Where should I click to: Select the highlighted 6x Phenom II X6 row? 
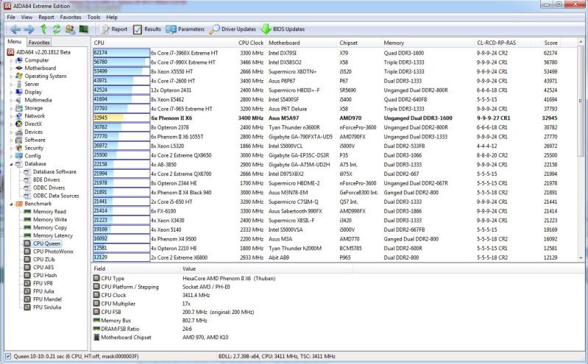pyautogui.click(x=294, y=117)
